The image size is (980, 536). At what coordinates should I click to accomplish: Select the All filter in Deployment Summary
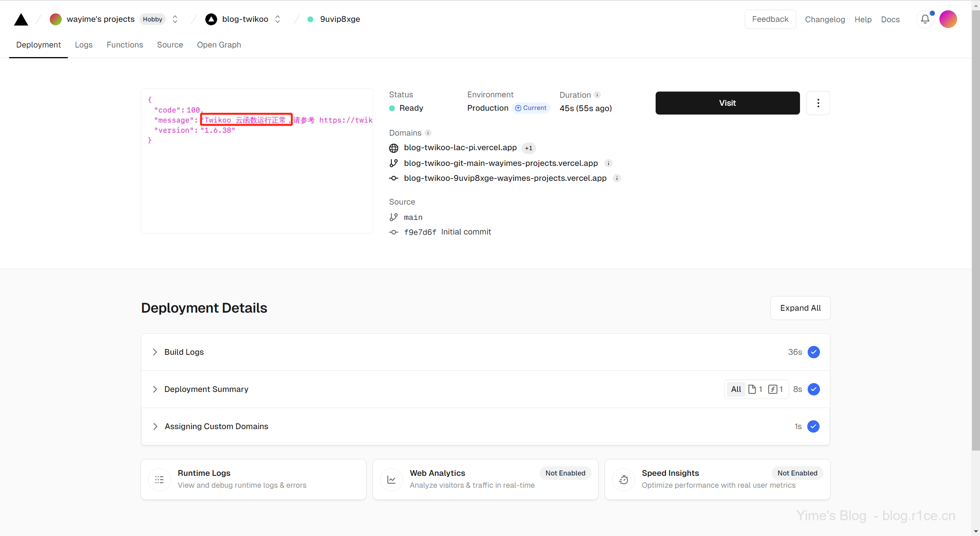pyautogui.click(x=736, y=389)
